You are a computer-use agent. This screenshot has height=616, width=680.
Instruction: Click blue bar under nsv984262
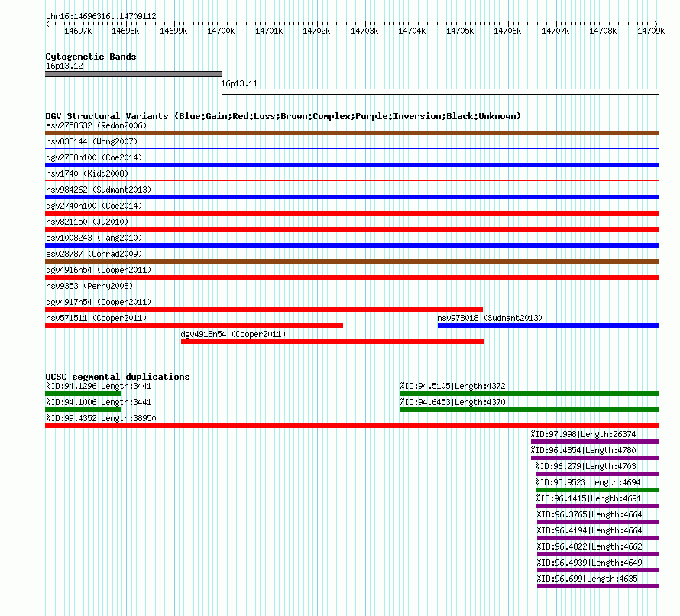(x=351, y=197)
